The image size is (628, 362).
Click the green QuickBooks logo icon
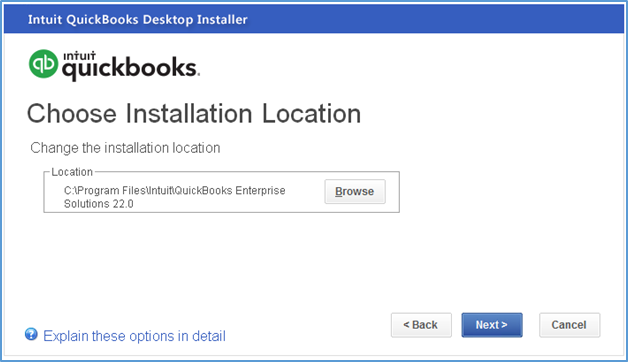point(44,64)
